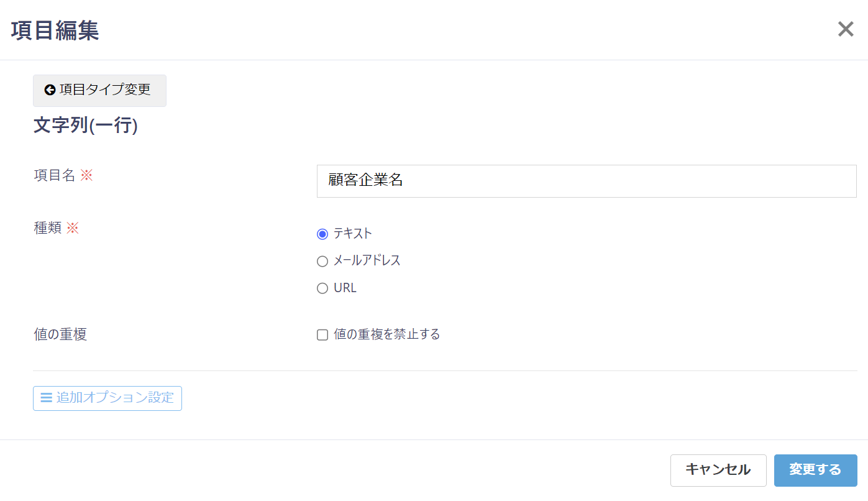Screen dimensions: 868x501
Task: Select the テキスト radio button
Action: 322,234
